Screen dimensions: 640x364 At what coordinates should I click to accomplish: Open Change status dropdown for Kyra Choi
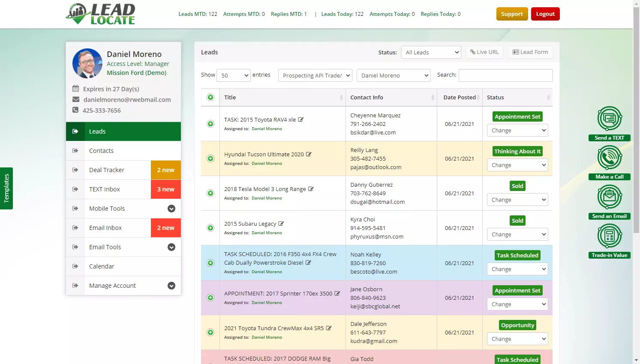pyautogui.click(x=517, y=234)
